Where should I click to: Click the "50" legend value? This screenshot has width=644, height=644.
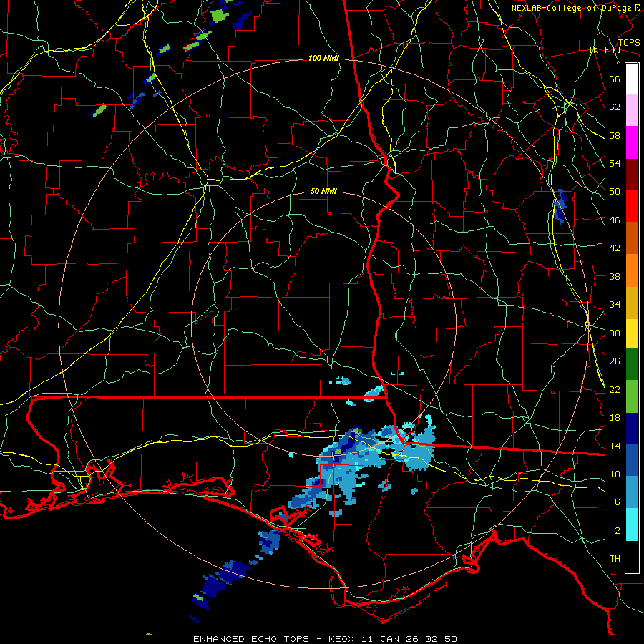615,192
